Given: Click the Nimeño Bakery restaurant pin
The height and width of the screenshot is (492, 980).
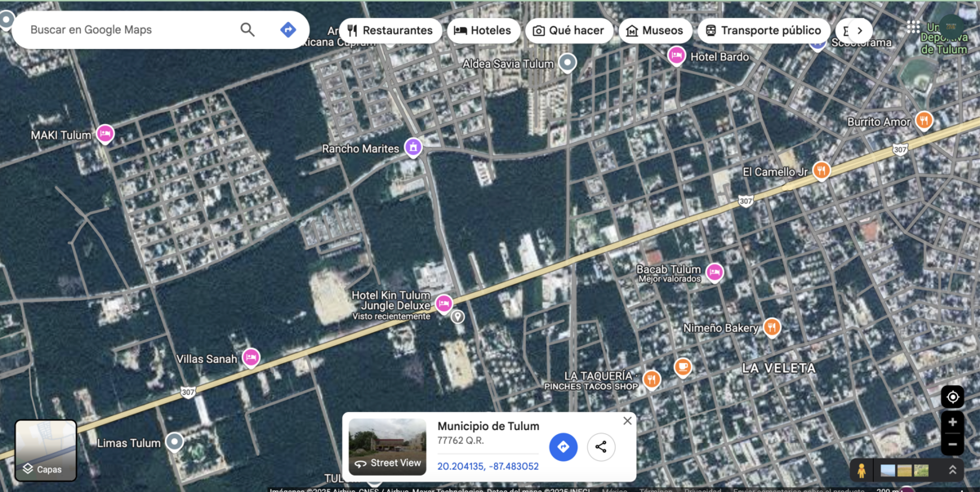Looking at the screenshot, I should point(772,327).
